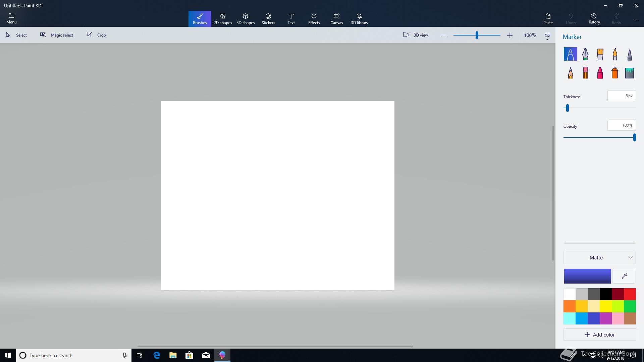Click the Thickness value input field

click(622, 96)
